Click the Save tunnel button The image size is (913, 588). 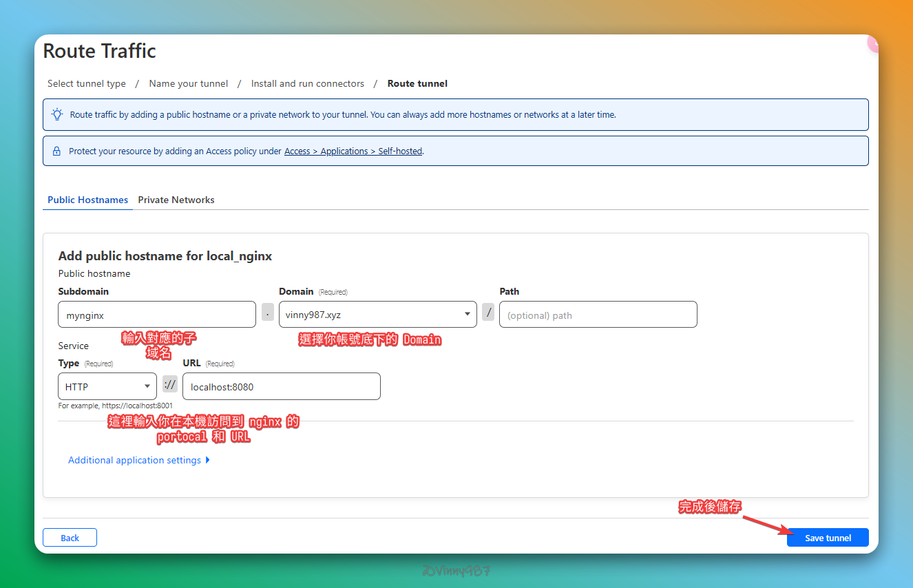coord(828,538)
